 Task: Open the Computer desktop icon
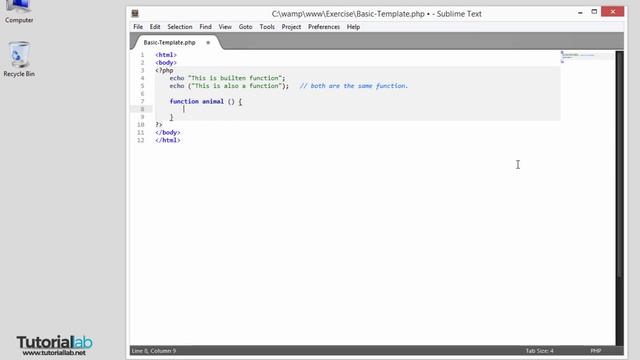pos(19,11)
